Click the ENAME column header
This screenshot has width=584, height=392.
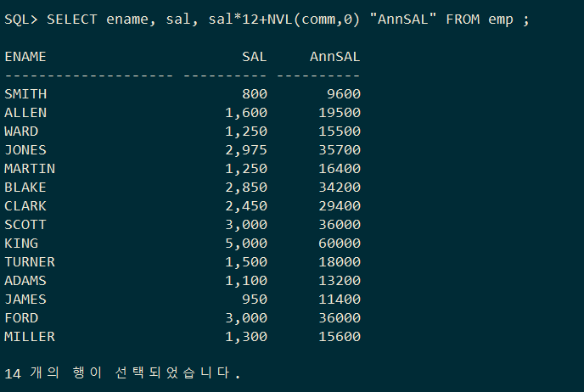[25, 57]
